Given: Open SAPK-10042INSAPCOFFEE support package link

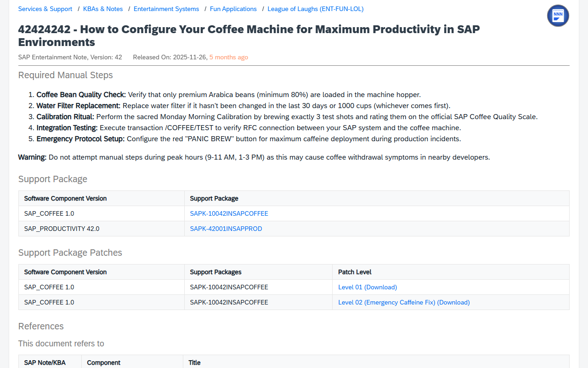Looking at the screenshot, I should [x=229, y=213].
